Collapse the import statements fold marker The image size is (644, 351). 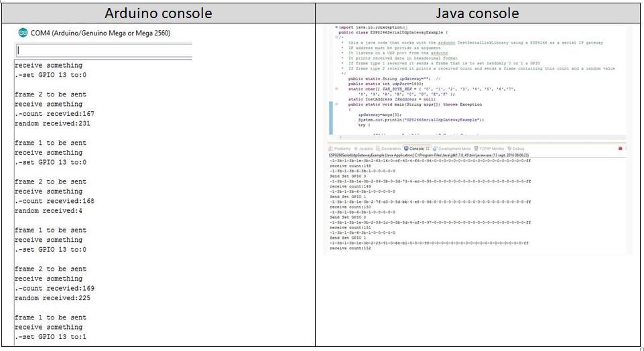point(336,27)
